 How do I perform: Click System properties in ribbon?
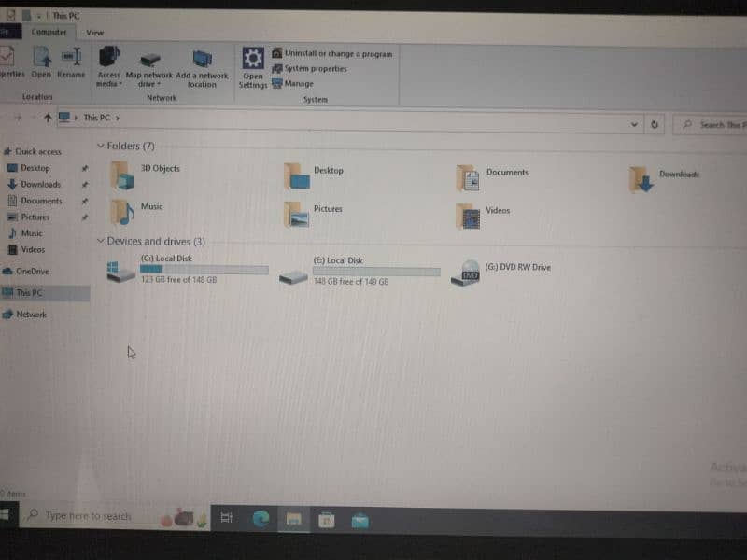click(310, 68)
